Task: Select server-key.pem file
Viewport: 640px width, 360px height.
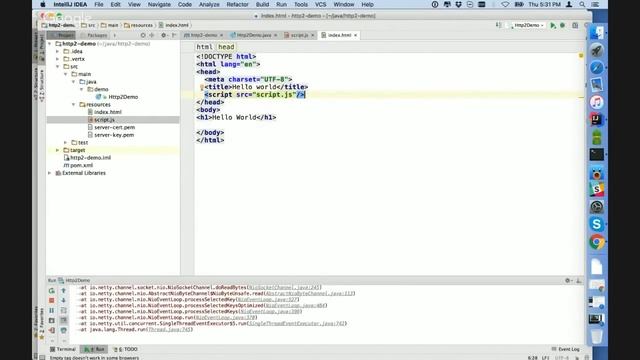Action: point(111,135)
